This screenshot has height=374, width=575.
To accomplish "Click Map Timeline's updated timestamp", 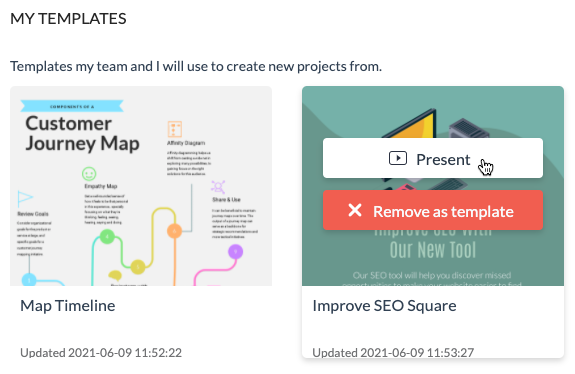I will pyautogui.click(x=101, y=353).
